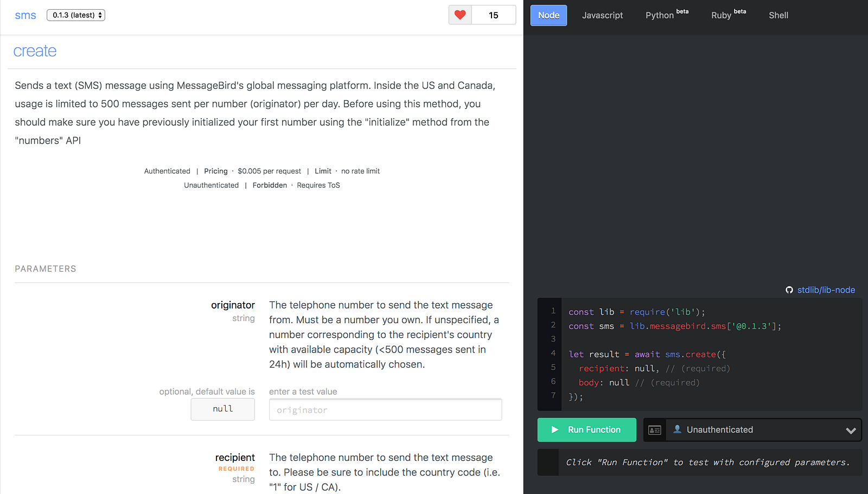The image size is (868, 494).
Task: Select the Javascript tab
Action: coord(602,15)
